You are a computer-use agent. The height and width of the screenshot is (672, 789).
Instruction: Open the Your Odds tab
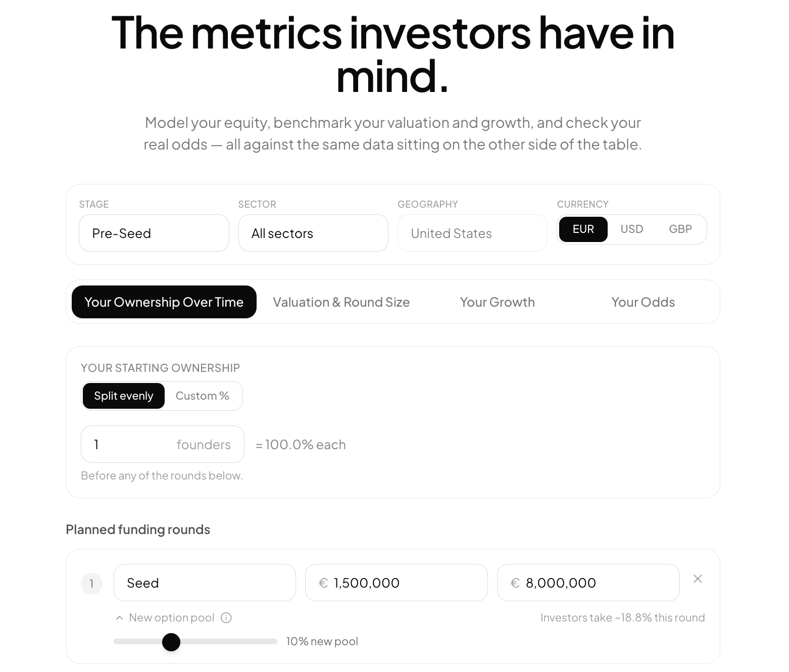643,302
